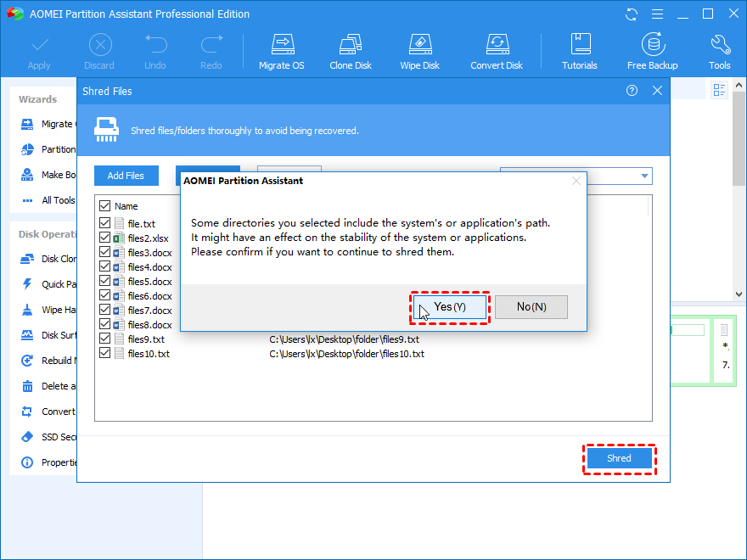Image resolution: width=747 pixels, height=560 pixels.
Task: Decline with the No(N) button
Action: [x=531, y=307]
